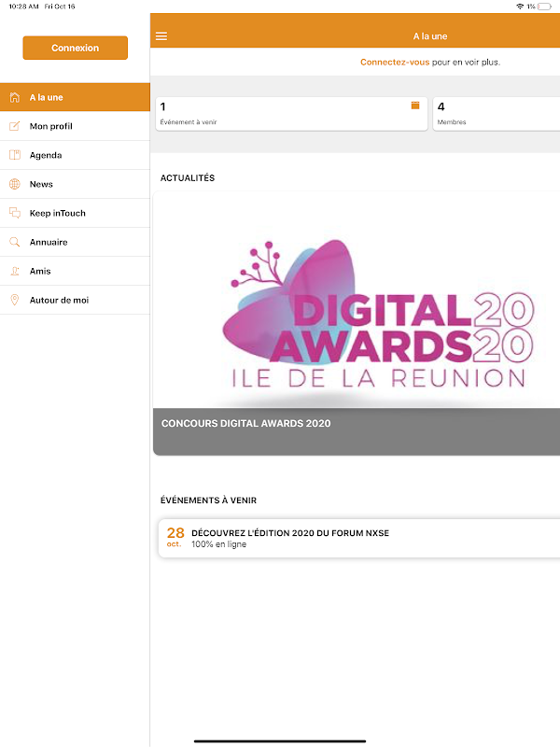Select Amis in the sidebar
This screenshot has width=560, height=747.
click(76, 271)
